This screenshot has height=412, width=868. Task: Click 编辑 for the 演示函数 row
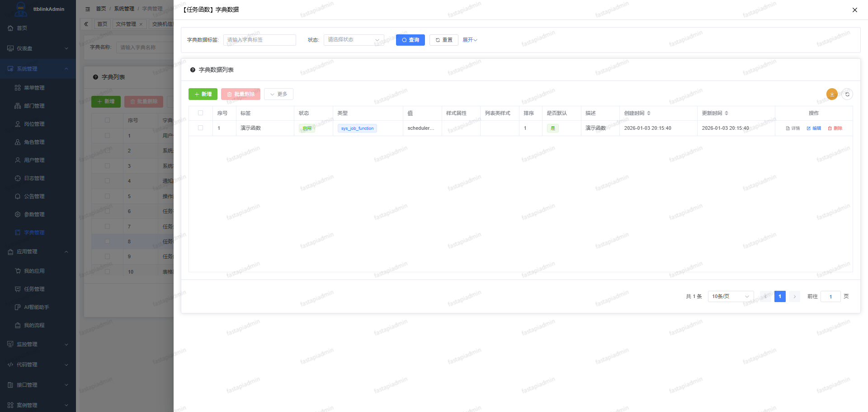point(814,128)
